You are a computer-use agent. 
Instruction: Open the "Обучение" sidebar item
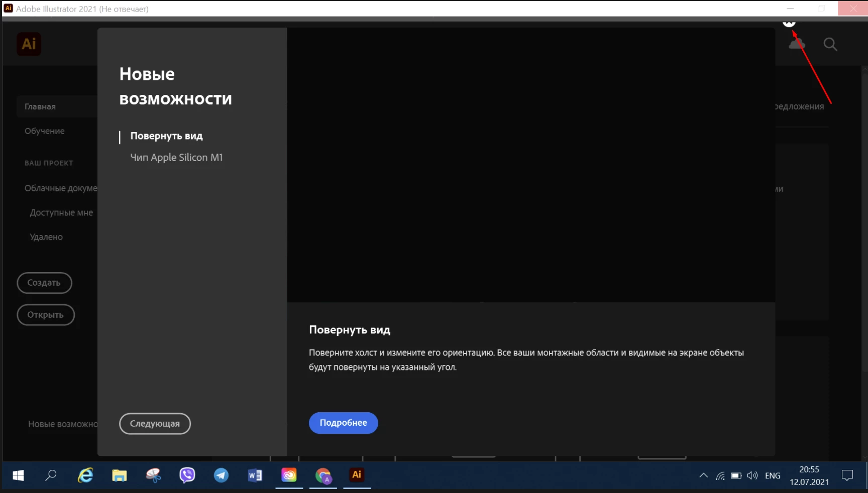click(45, 131)
